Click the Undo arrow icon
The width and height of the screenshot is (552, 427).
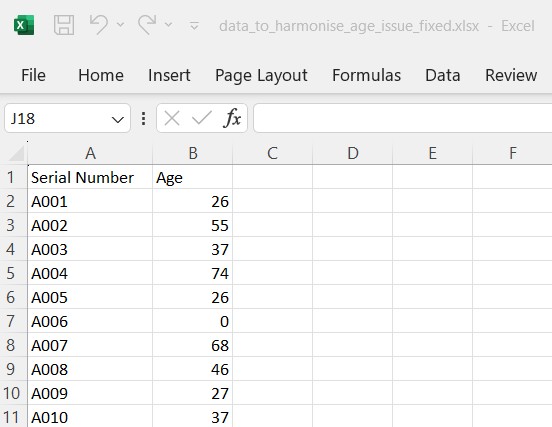tap(99, 25)
